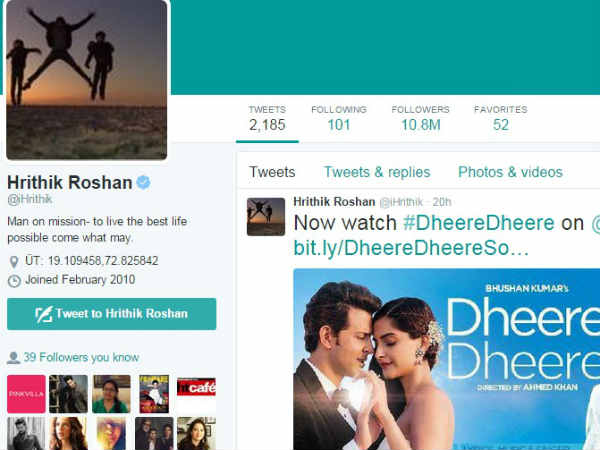
Task: Open the 39 Followers you know link
Action: [x=81, y=357]
